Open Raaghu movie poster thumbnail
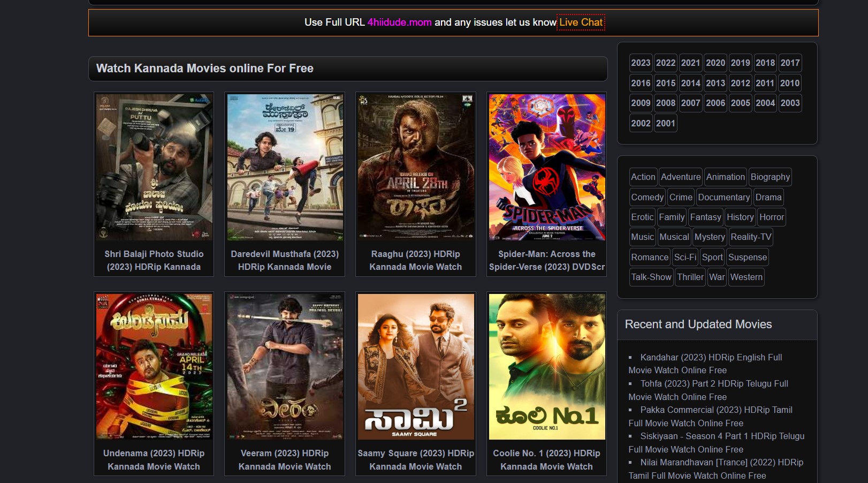 pyautogui.click(x=416, y=167)
